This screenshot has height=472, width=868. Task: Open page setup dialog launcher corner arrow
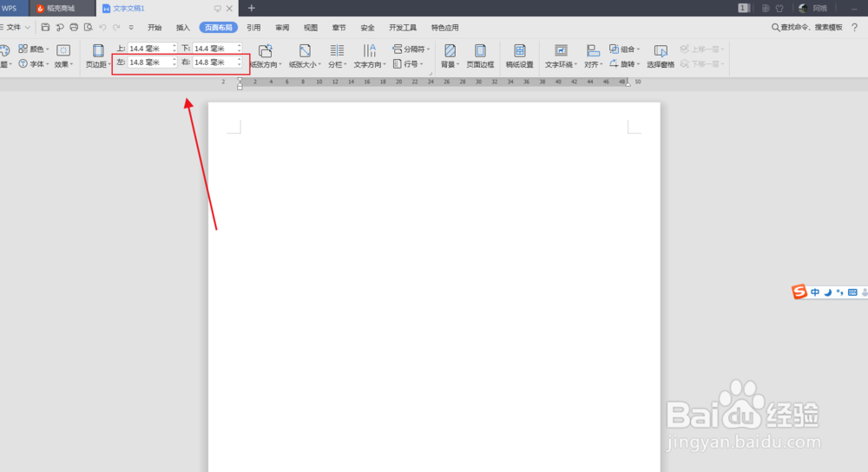point(431,73)
